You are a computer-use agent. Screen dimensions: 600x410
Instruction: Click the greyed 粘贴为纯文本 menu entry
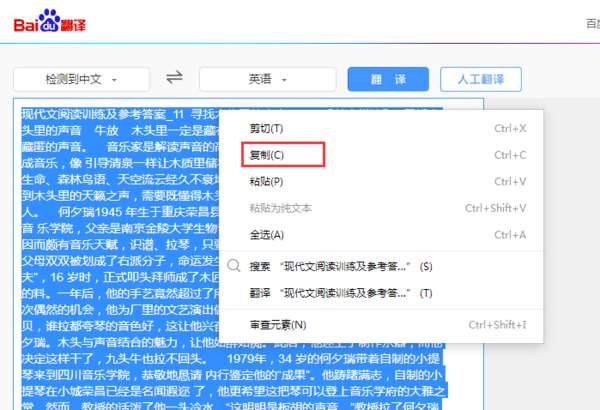coord(382,208)
